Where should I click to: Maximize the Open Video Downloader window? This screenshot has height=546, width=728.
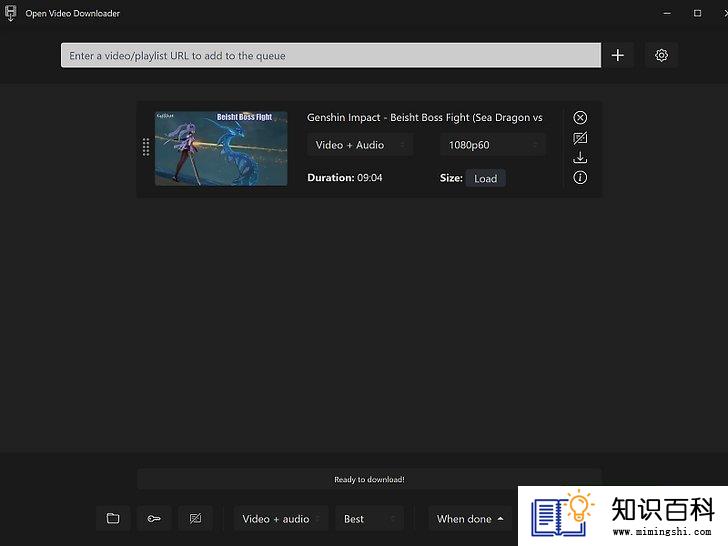pyautogui.click(x=697, y=13)
